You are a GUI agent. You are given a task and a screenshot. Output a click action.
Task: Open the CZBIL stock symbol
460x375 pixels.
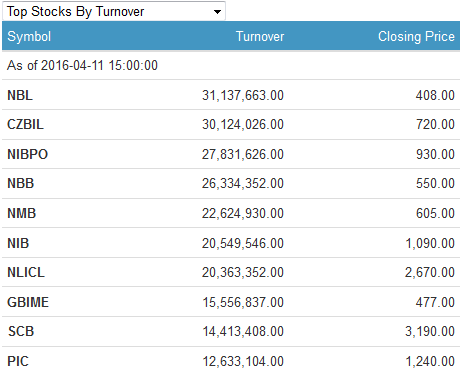pos(25,124)
